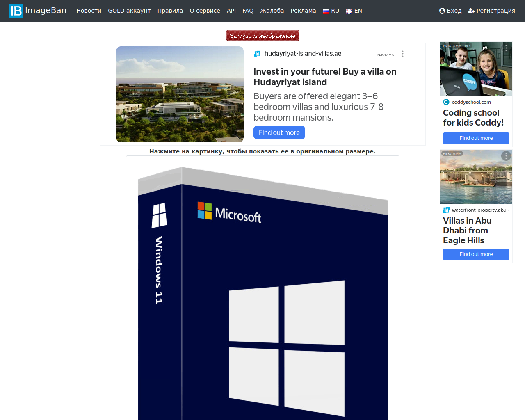Screen dimensions: 525x420
Task: Go to the Правила page
Action: click(170, 11)
